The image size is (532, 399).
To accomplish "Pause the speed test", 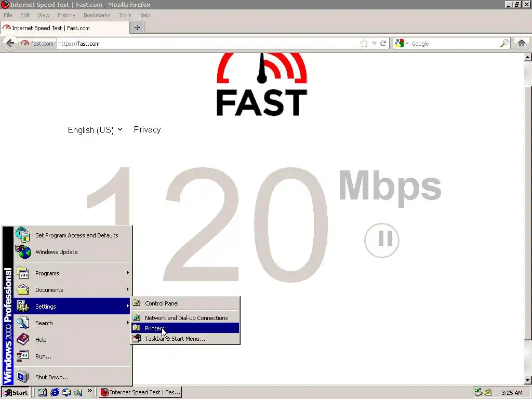I will tap(382, 240).
